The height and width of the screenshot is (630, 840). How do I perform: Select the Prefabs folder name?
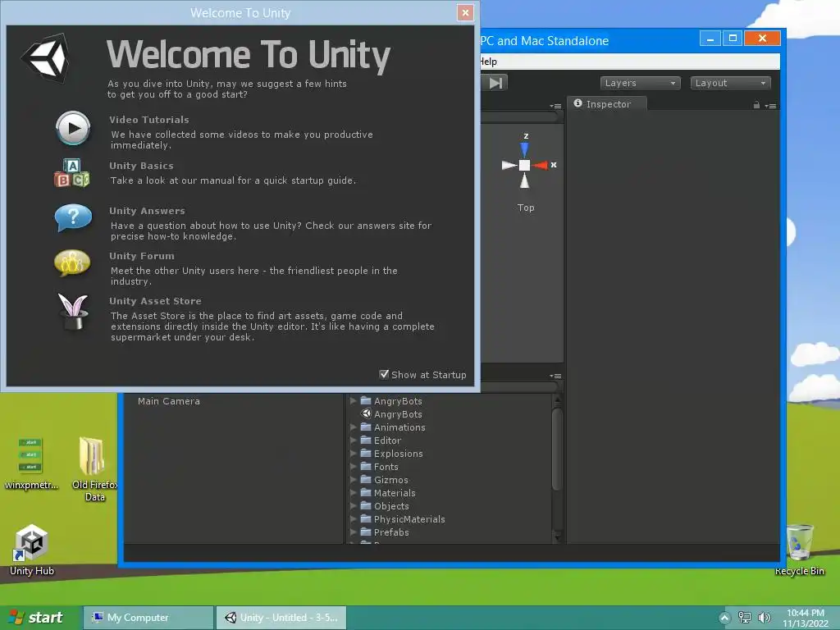[391, 532]
